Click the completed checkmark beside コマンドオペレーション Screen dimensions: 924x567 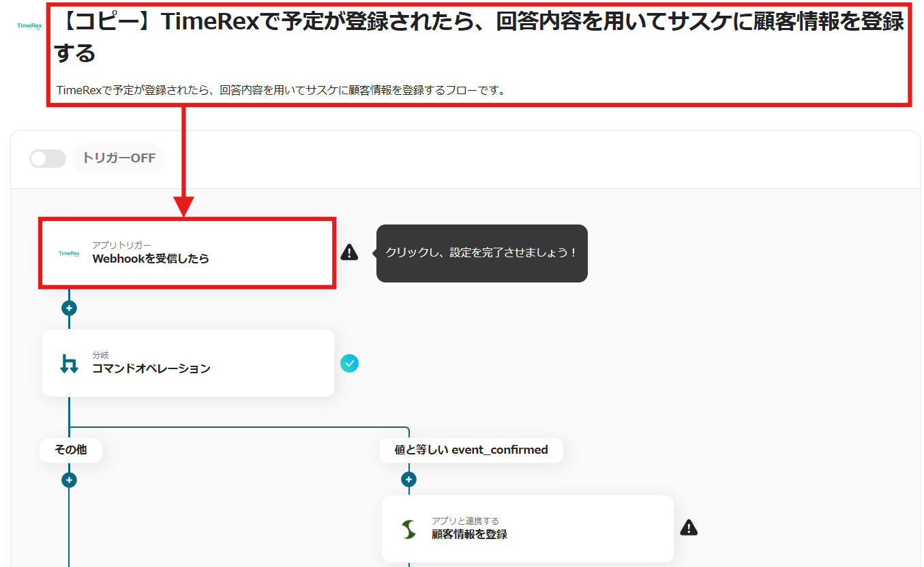(349, 364)
